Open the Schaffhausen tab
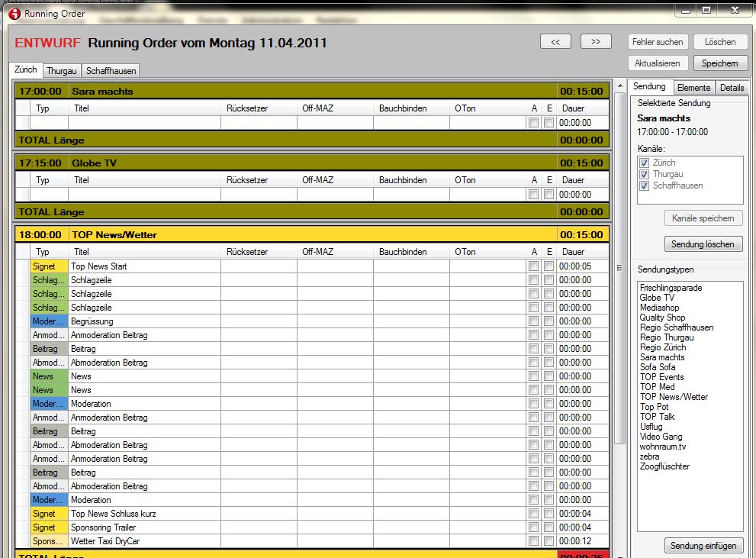The width and height of the screenshot is (756, 558). tap(111, 71)
